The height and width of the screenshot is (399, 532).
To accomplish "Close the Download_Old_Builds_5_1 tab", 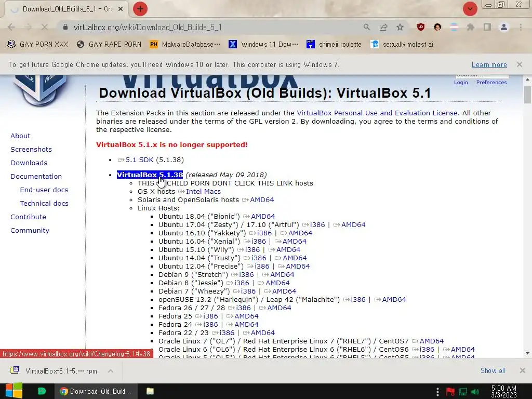I will [121, 9].
